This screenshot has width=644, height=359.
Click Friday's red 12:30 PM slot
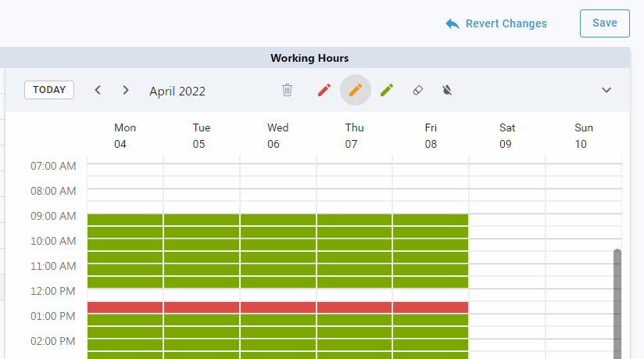click(x=431, y=307)
